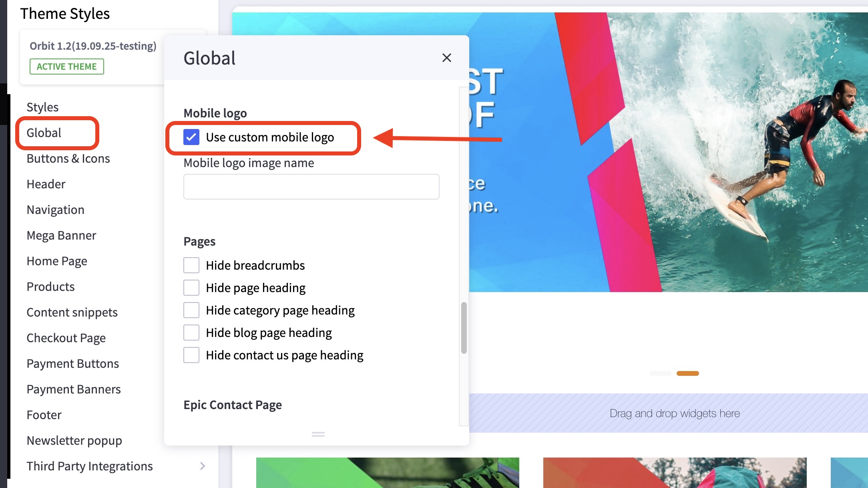Enable Hide breadcrumbs checkbox
Viewport: 868px width, 488px height.
(191, 265)
